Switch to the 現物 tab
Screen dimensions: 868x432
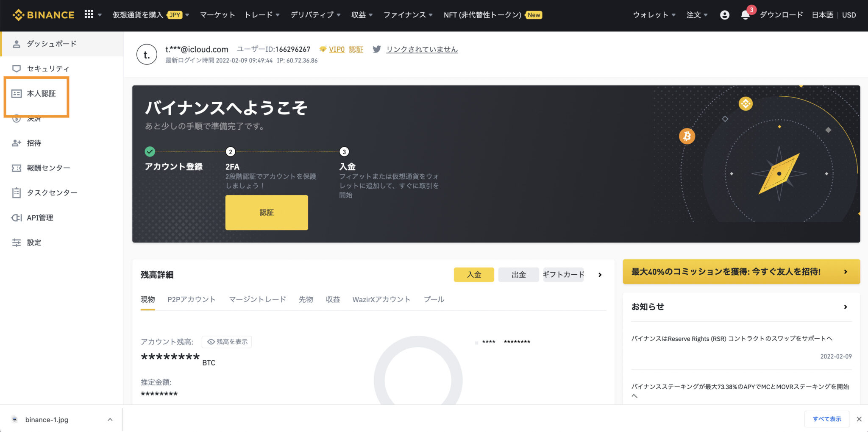147,300
